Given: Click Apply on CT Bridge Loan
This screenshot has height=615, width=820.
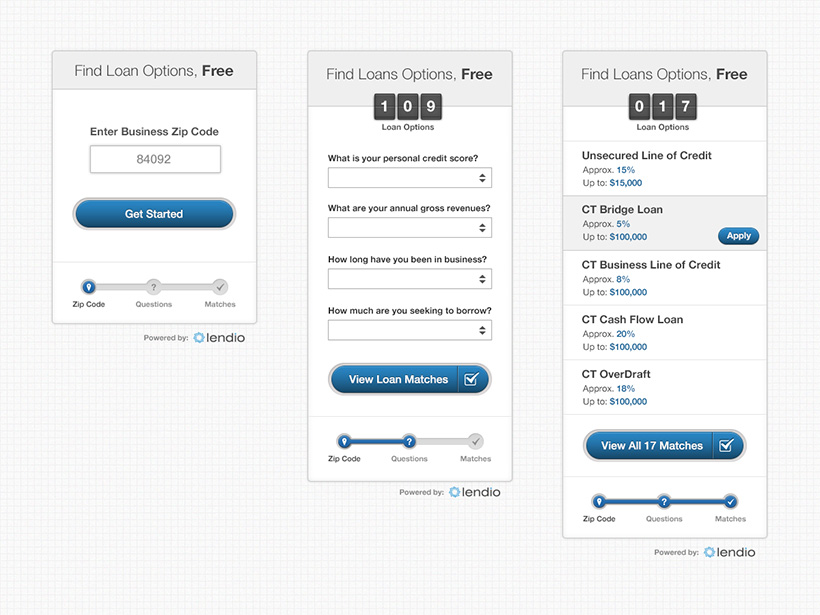Looking at the screenshot, I should [738, 236].
